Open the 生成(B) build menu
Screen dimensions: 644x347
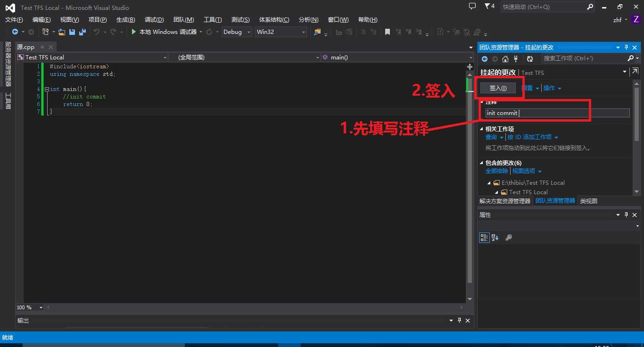click(125, 20)
